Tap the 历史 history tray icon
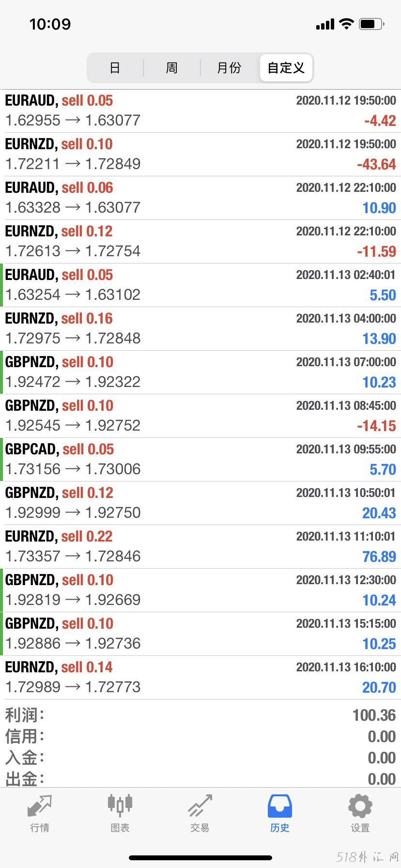Image resolution: width=401 pixels, height=868 pixels. click(x=280, y=806)
